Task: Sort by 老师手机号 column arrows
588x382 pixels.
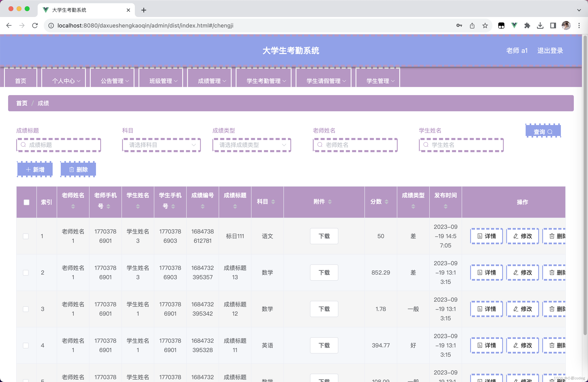Action: point(108,206)
